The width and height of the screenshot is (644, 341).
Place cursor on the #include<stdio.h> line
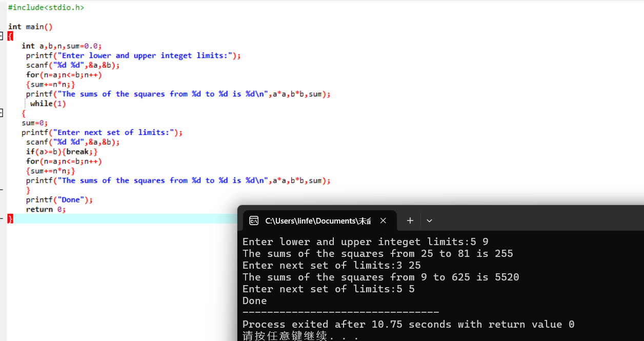tap(46, 8)
